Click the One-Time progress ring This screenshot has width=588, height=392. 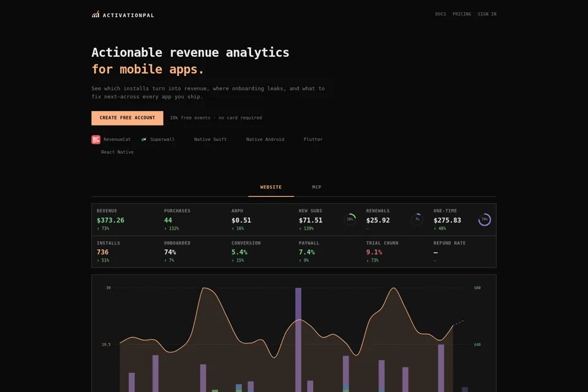[x=484, y=219]
